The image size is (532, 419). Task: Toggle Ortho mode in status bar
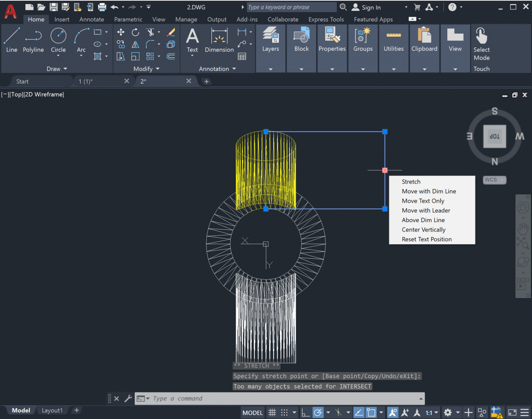(305, 413)
